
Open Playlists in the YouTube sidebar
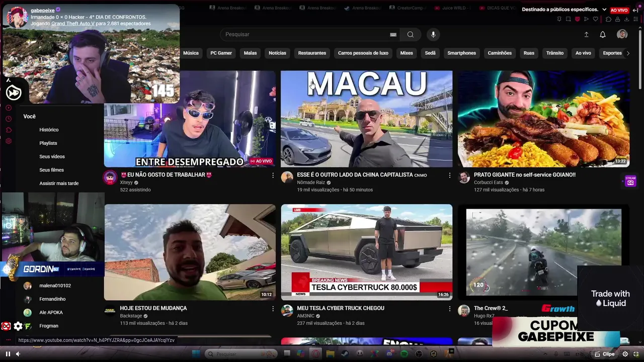48,143
